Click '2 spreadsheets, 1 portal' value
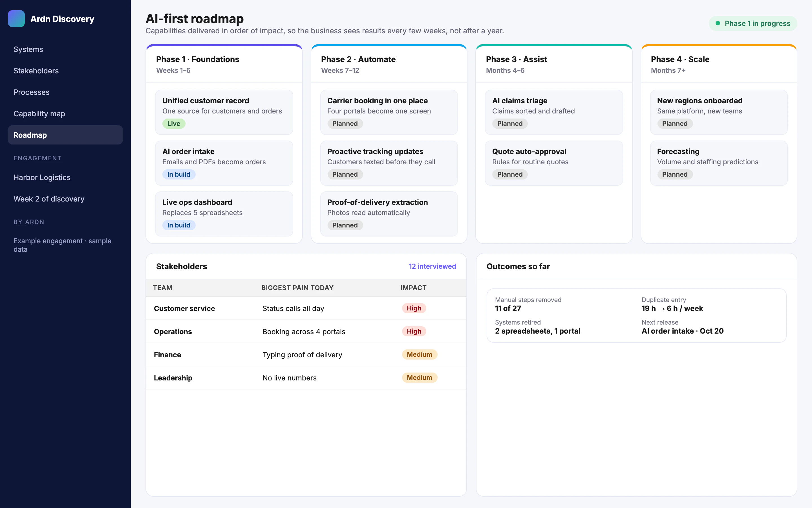This screenshot has width=812, height=508. click(538, 331)
